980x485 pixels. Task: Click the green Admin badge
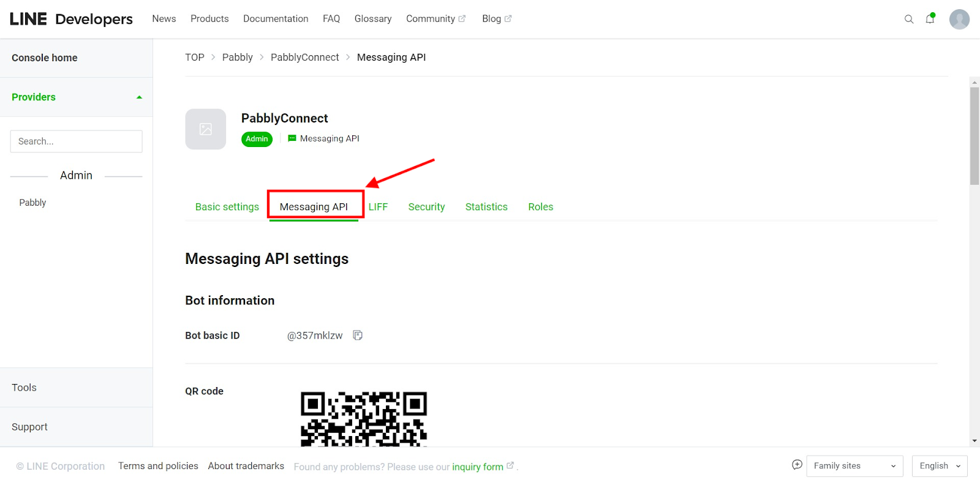pos(257,139)
